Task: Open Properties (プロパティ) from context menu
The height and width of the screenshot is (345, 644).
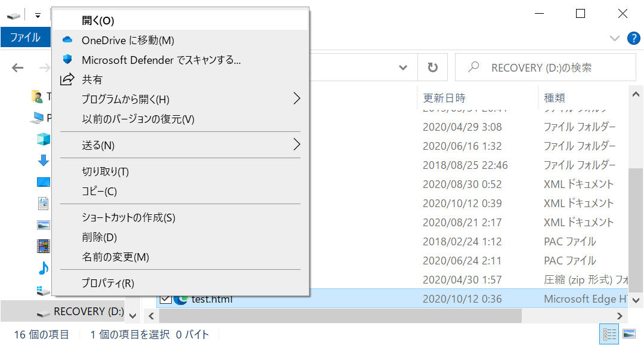Action: click(180, 284)
